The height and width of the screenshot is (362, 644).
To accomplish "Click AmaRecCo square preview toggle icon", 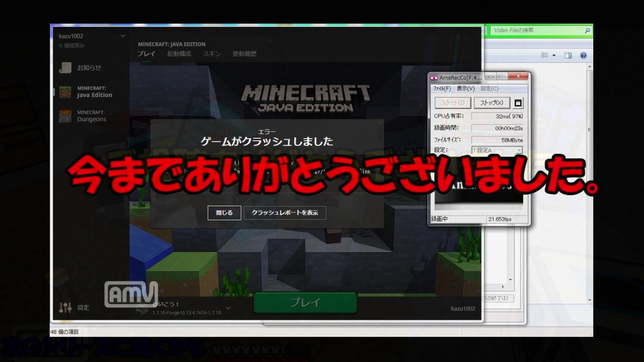I will (518, 103).
